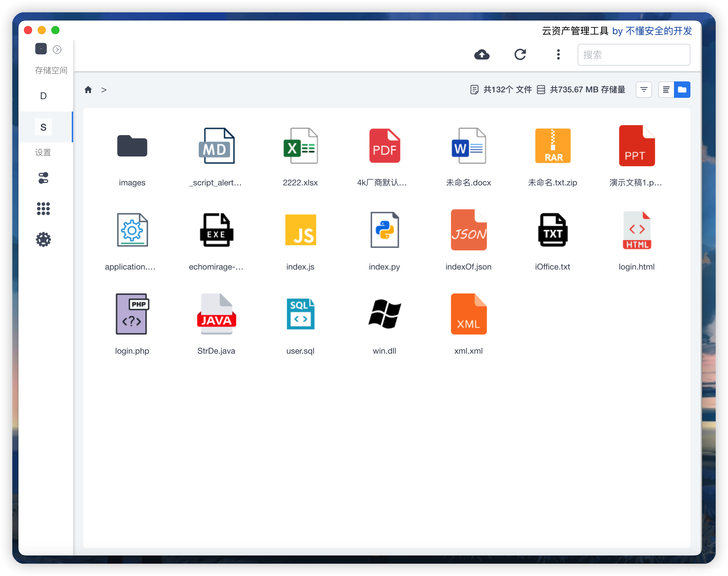Open the apps grid icon in the sidebar
The image size is (728, 576).
(43, 209)
